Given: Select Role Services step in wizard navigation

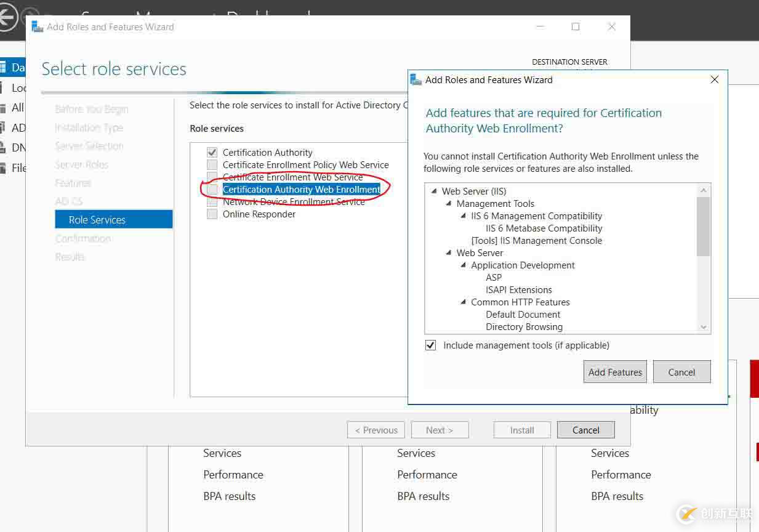Looking at the screenshot, I should [x=97, y=220].
